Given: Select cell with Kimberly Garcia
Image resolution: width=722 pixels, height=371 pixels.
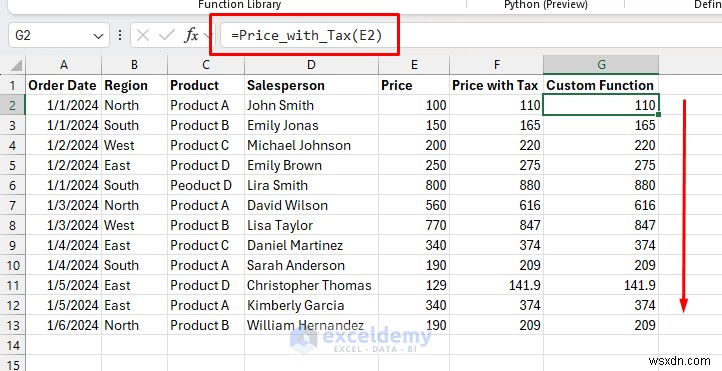Looking at the screenshot, I should pyautogui.click(x=311, y=305).
